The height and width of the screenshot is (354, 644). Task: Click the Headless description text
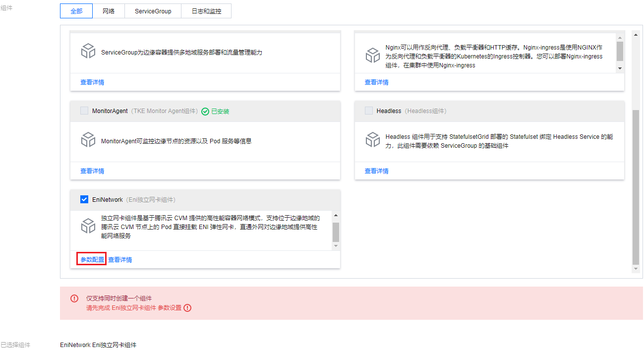(x=499, y=141)
